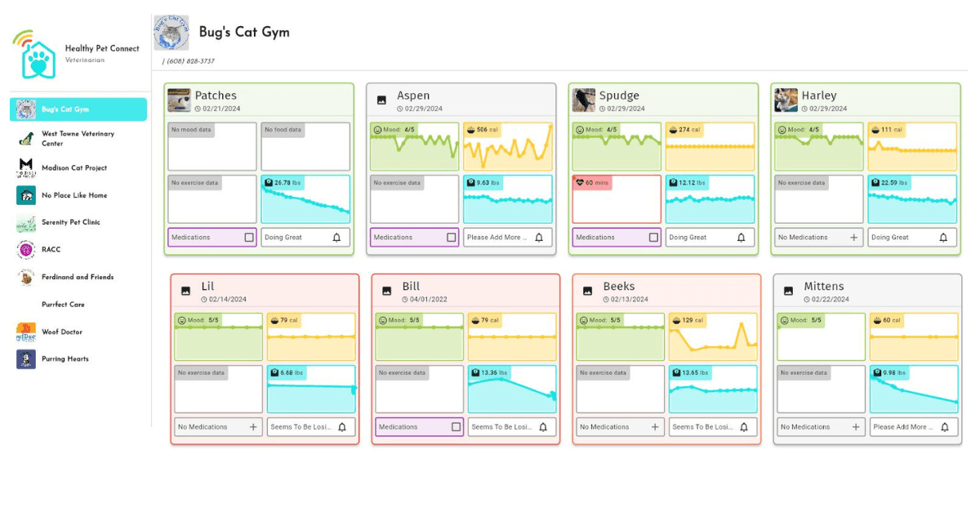Check Medications box on Bill card
Screen dimensions: 980x512
[x=457, y=427]
